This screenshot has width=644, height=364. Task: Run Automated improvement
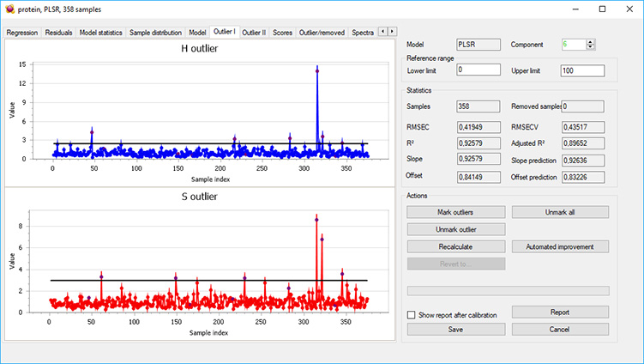pos(560,246)
